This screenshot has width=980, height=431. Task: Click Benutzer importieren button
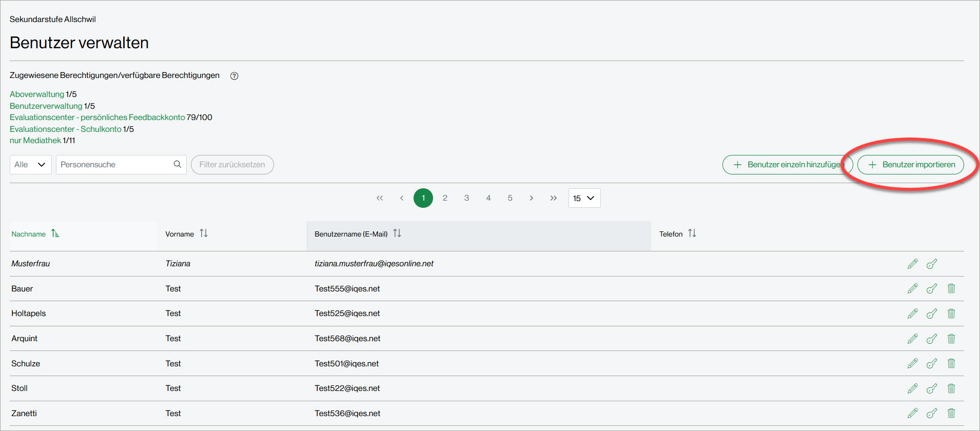[x=911, y=165]
